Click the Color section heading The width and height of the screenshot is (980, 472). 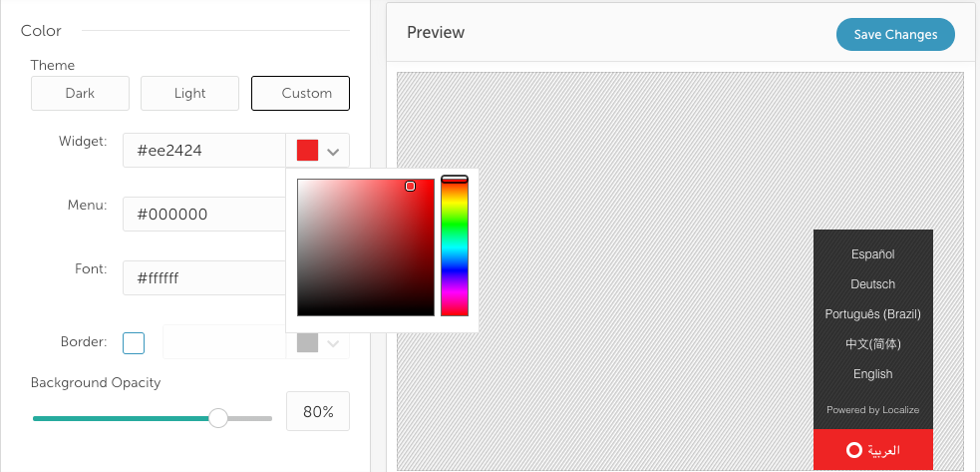tap(41, 31)
